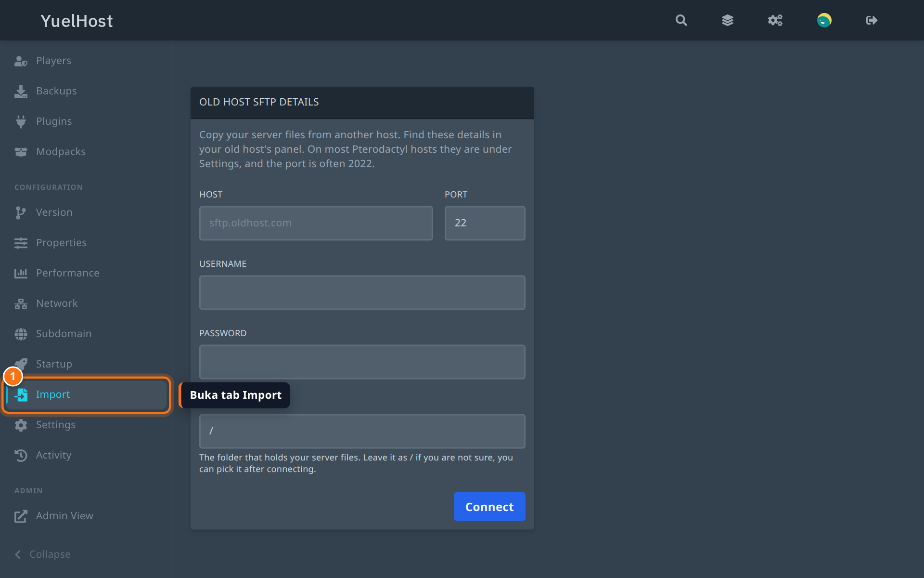Viewport: 924px width, 578px height.
Task: Open Network label in sidebar
Action: [57, 303]
